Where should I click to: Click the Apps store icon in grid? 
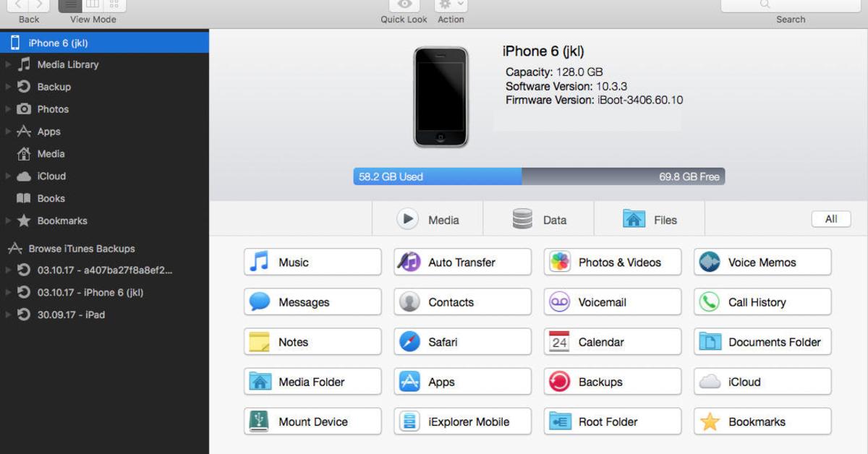click(x=409, y=382)
